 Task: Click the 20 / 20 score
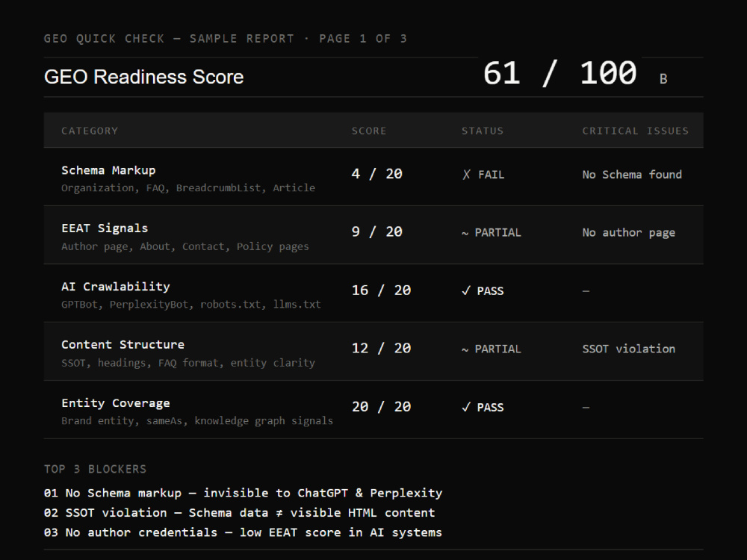click(x=381, y=407)
